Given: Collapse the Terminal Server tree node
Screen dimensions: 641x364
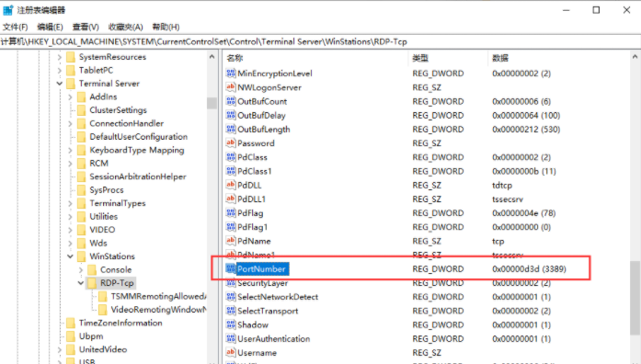Looking at the screenshot, I should point(60,84).
